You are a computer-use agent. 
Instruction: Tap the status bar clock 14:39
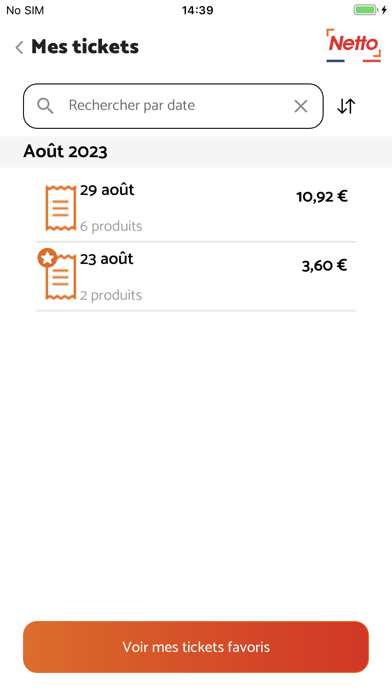(198, 10)
